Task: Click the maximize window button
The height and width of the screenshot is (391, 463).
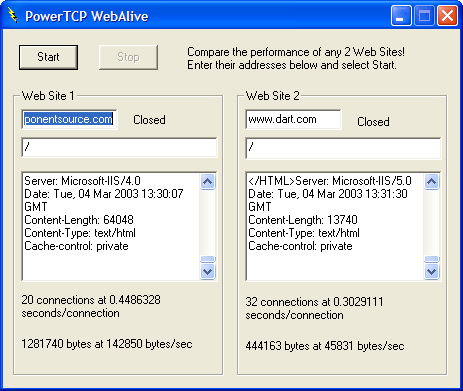Action: 424,16
